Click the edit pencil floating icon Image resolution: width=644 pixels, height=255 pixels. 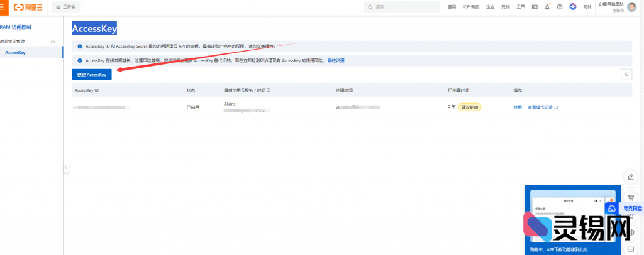630,177
